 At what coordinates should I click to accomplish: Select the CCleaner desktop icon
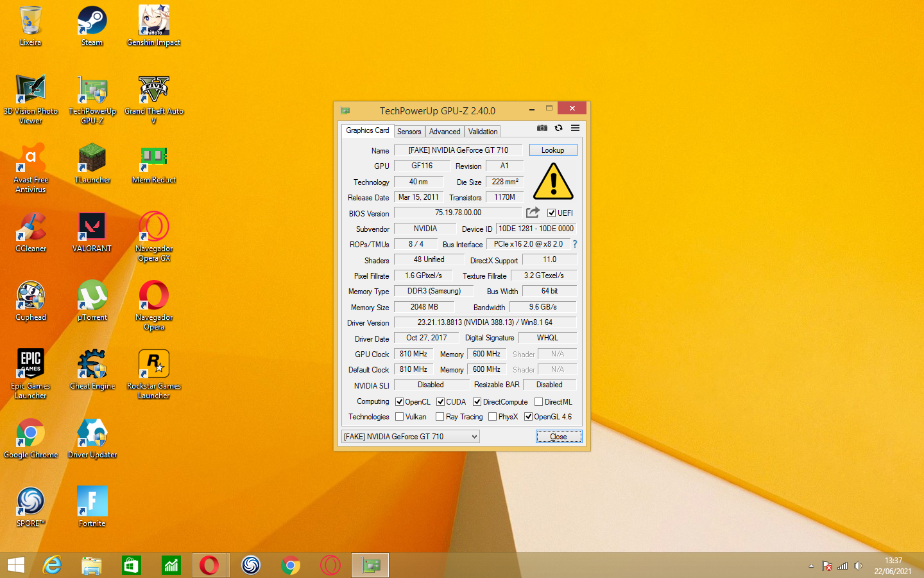[31, 232]
